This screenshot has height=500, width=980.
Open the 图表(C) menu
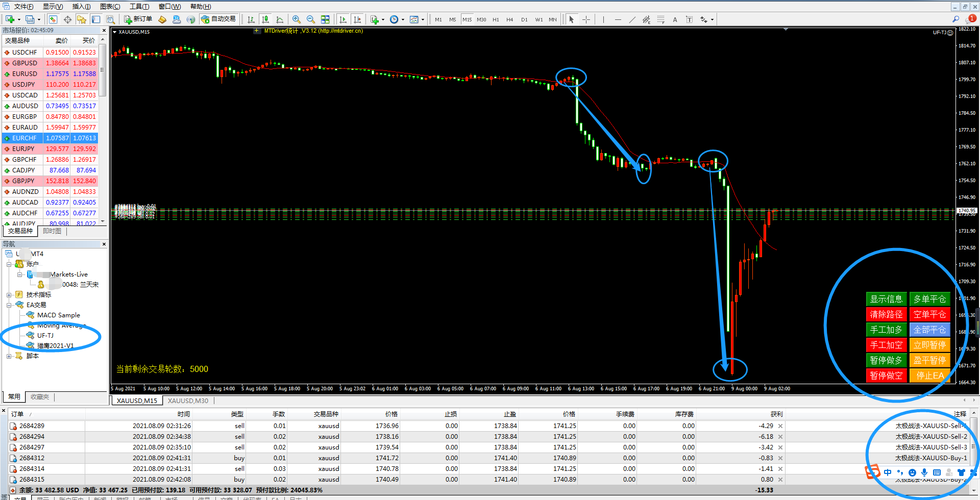(110, 7)
